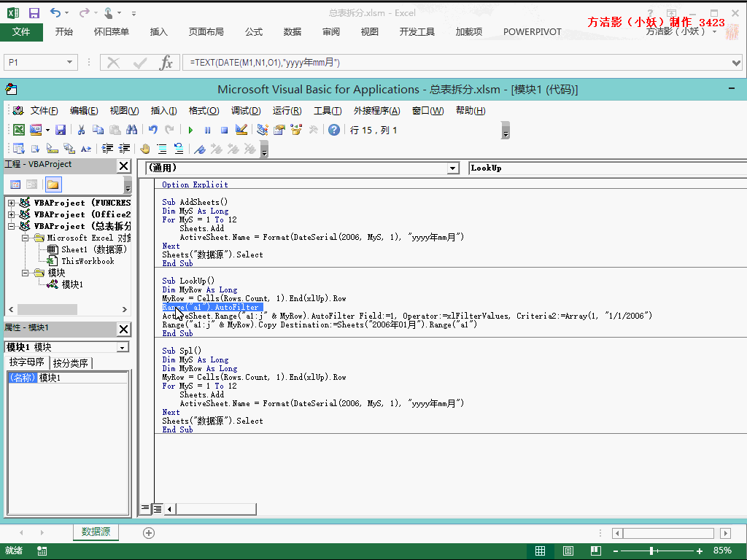This screenshot has width=747, height=560.
Task: Expand Excel formula bar chevron
Action: pyautogui.click(x=736, y=63)
